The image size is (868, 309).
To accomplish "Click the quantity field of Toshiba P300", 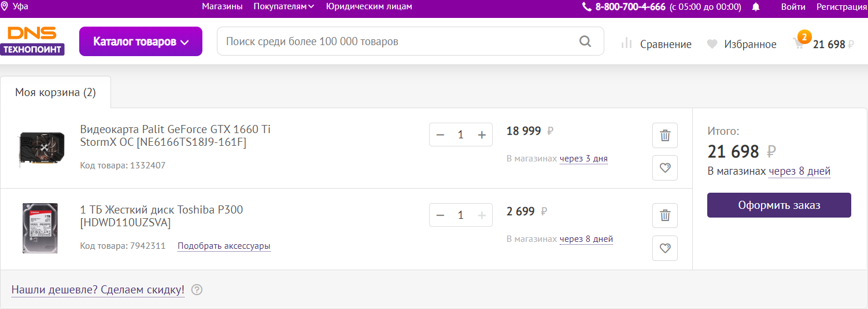I will pos(461,215).
